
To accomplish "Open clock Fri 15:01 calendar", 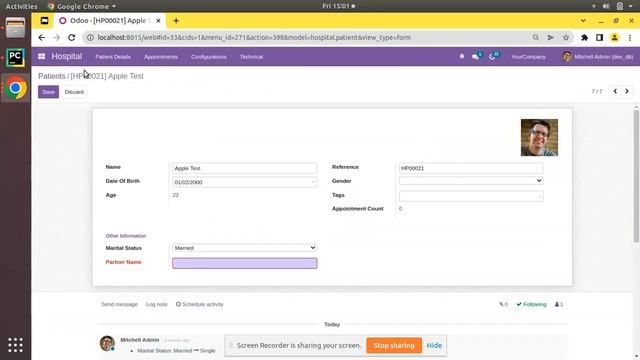I will (338, 6).
